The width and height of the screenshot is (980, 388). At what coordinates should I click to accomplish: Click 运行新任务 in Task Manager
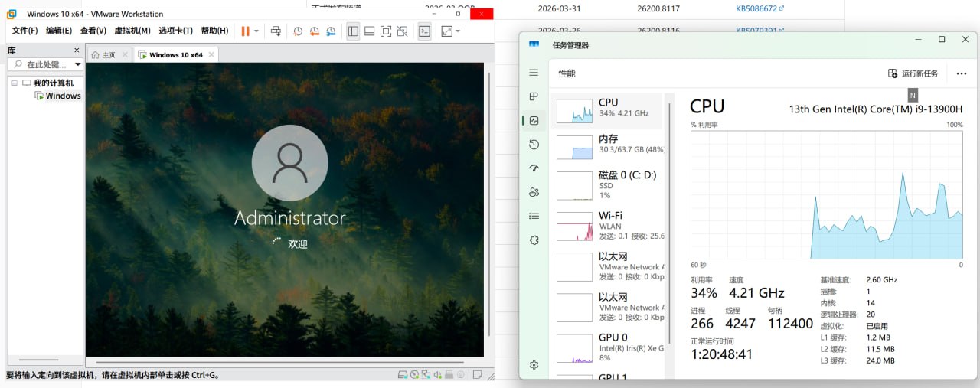913,73
